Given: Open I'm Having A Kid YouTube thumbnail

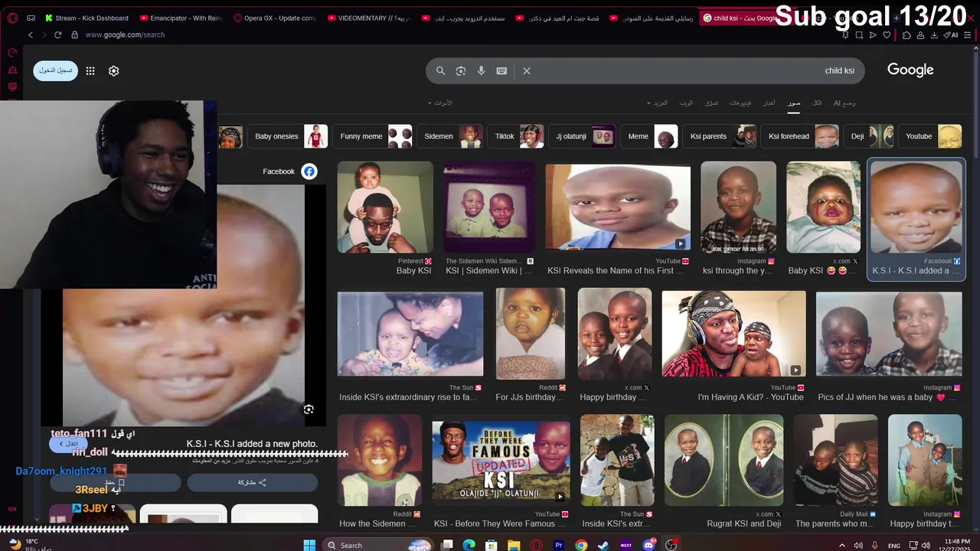Looking at the screenshot, I should [733, 334].
